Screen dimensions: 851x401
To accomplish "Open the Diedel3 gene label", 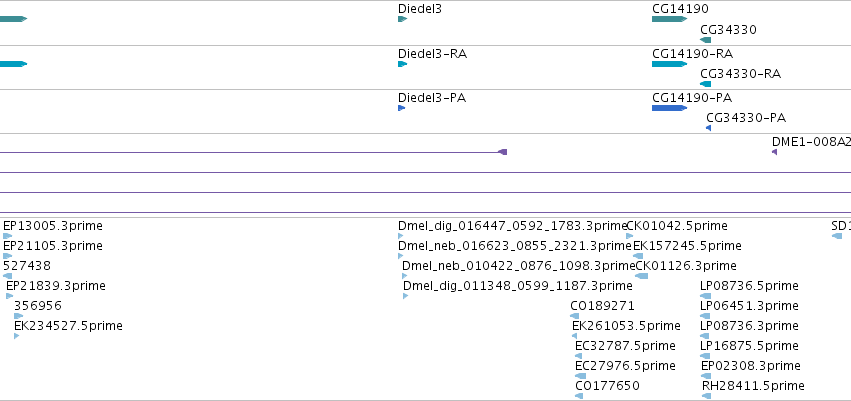I will pyautogui.click(x=420, y=9).
